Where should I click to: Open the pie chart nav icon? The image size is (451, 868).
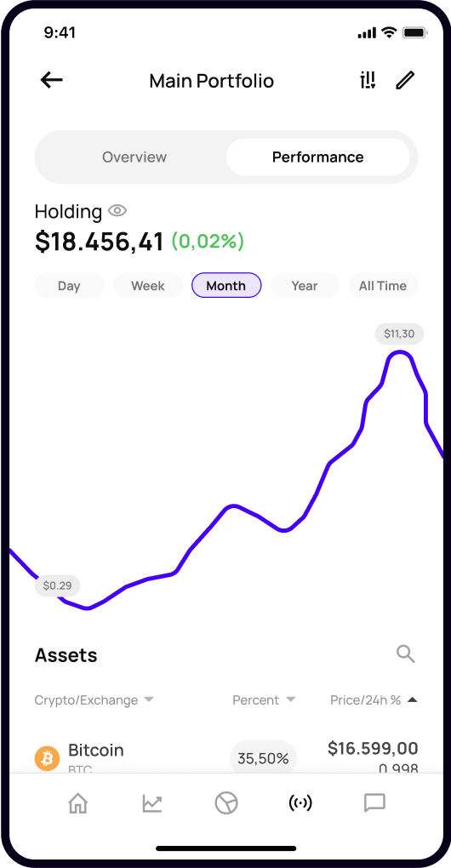click(226, 802)
